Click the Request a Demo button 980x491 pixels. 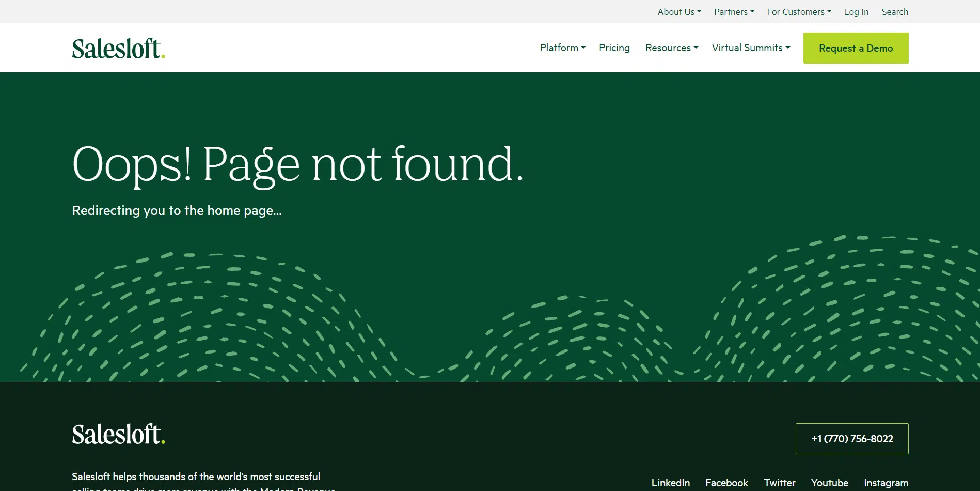click(856, 48)
